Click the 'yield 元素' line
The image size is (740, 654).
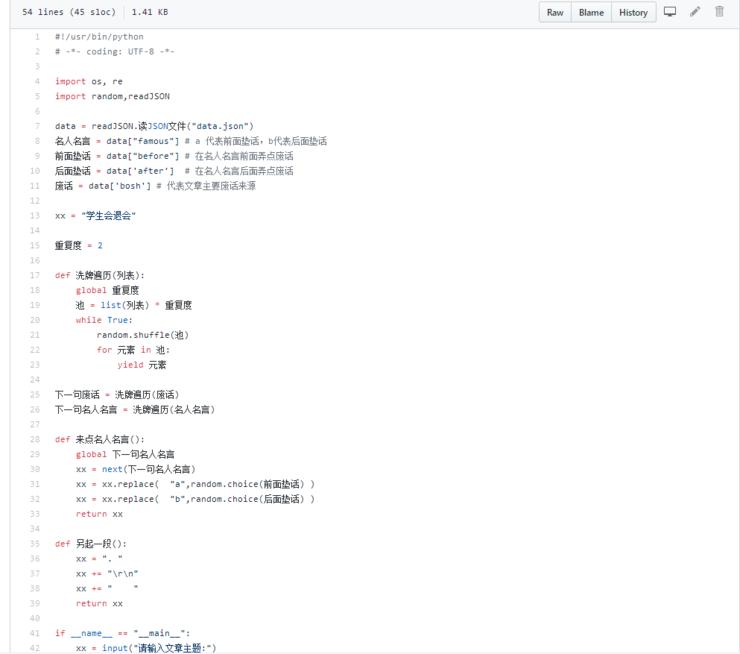tap(142, 365)
